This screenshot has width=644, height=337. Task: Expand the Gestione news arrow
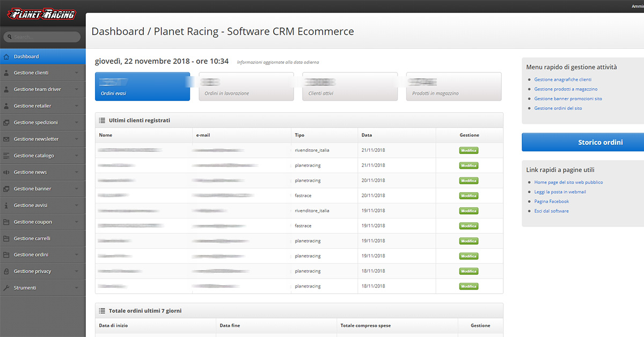(77, 172)
